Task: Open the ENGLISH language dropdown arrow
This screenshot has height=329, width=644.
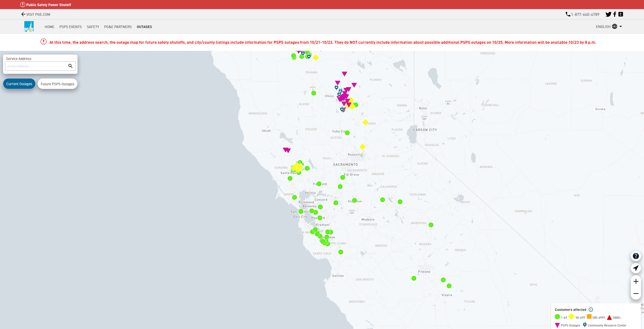Action: point(621,27)
